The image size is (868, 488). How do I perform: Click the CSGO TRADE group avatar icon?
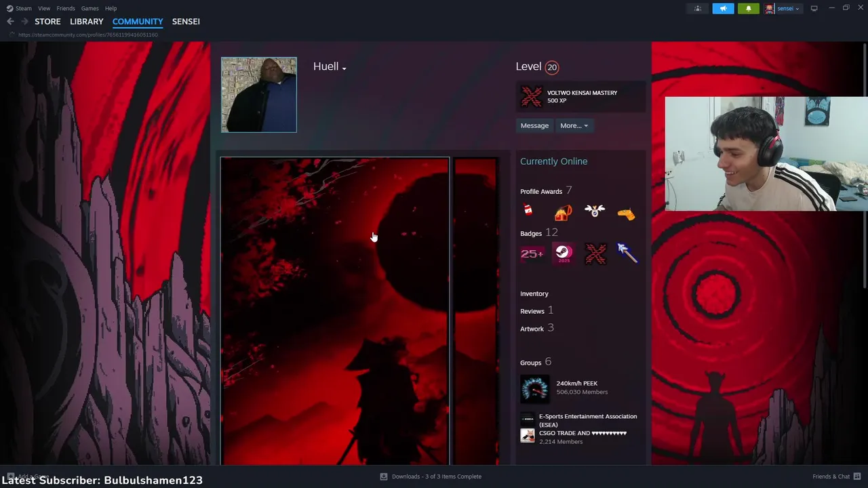coord(528,436)
